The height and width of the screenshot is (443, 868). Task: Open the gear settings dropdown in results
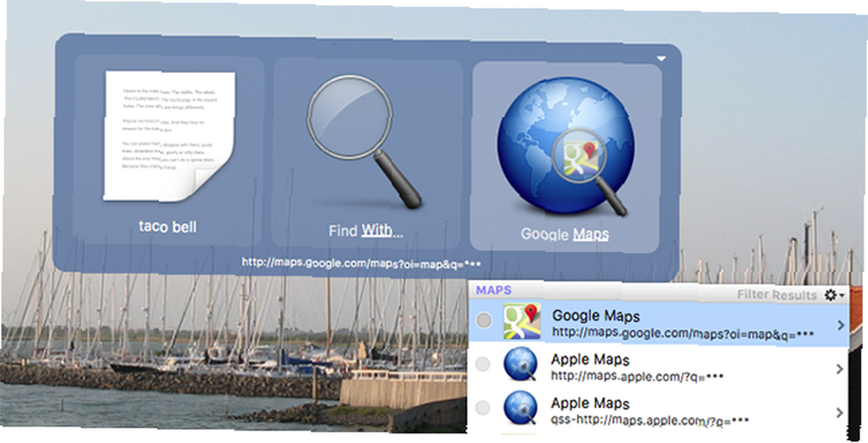click(834, 295)
